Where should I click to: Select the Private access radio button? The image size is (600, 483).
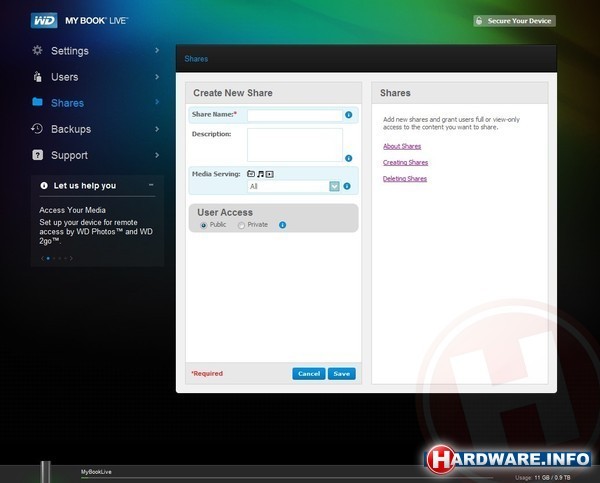point(241,225)
